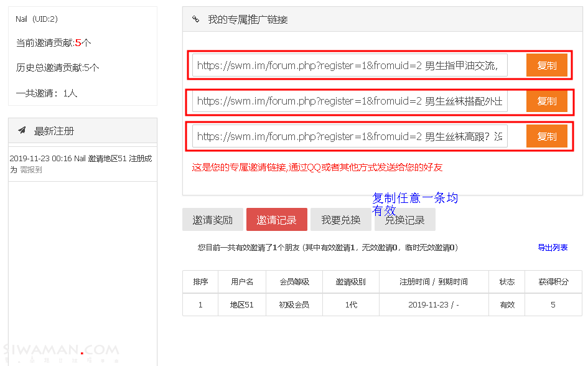View the 兑换记录 tab

(x=404, y=220)
